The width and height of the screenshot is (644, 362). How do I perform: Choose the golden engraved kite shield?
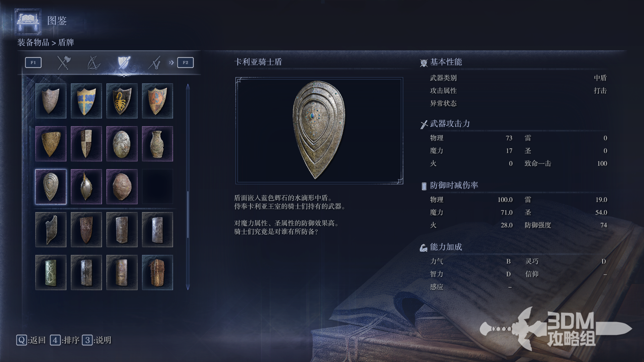51,144
